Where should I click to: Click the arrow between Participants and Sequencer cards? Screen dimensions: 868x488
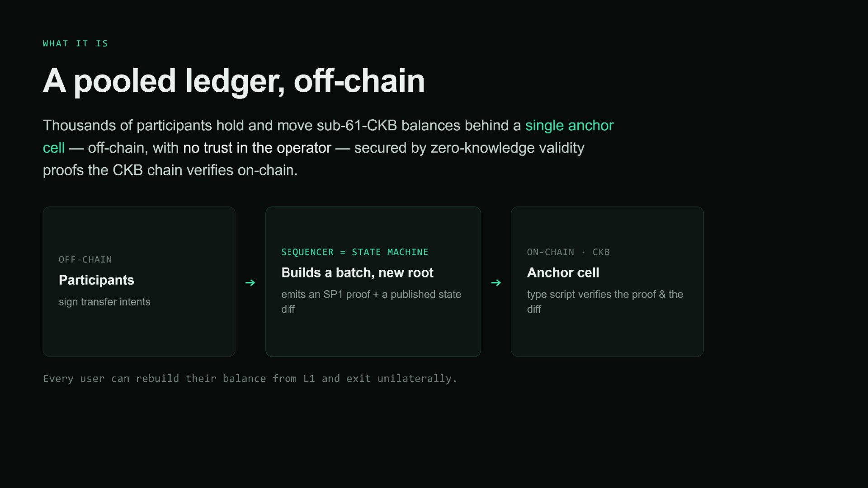(250, 282)
